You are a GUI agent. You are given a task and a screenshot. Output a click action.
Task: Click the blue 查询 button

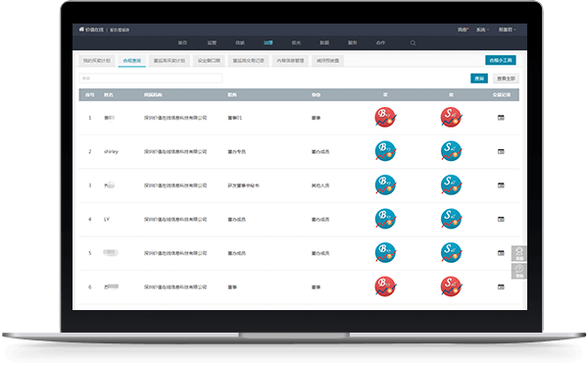479,78
